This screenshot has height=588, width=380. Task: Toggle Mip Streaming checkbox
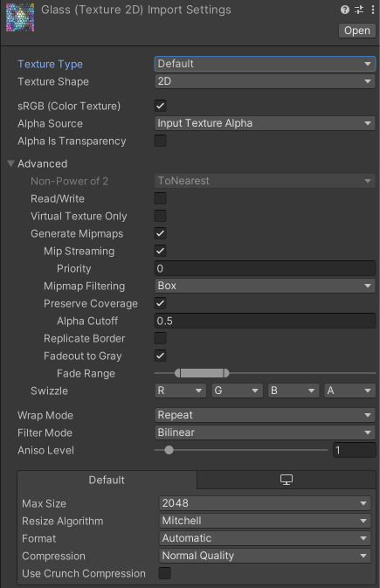point(160,251)
